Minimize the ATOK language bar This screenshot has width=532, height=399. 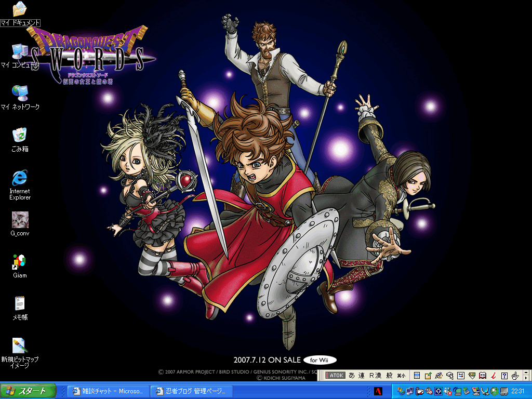pos(526,373)
